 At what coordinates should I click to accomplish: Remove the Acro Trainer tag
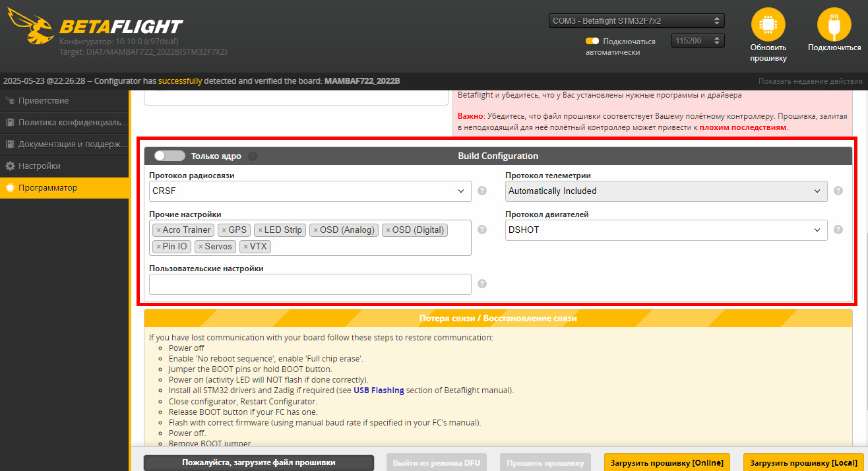[158, 230]
